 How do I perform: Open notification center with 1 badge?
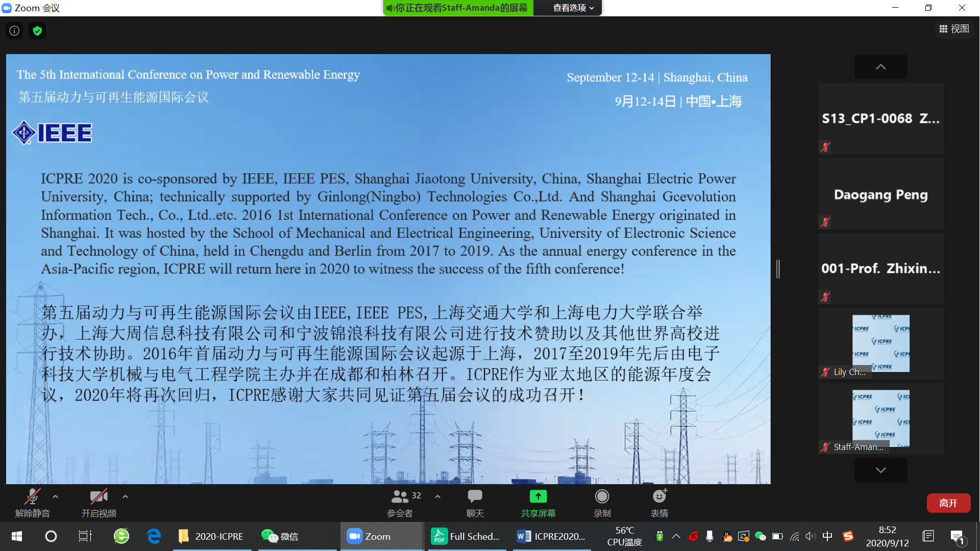click(958, 537)
